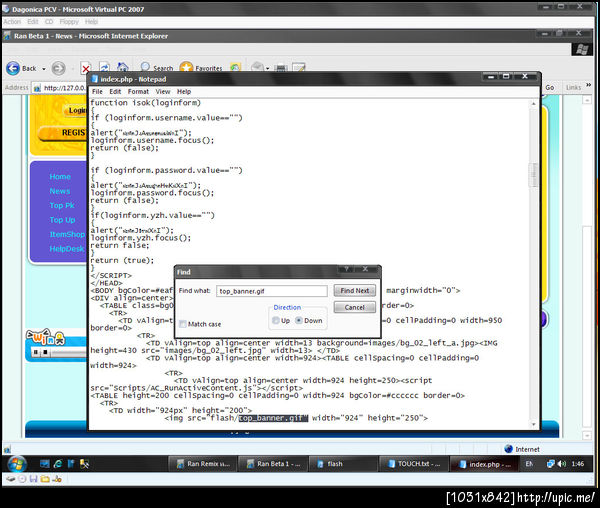Click the IE Home icon
600x508 pixels.
(x=122, y=67)
